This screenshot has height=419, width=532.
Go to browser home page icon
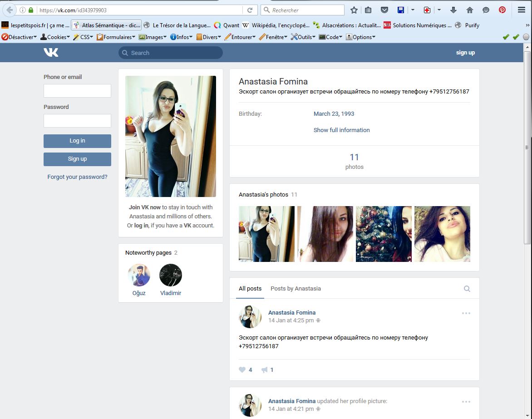(x=470, y=10)
